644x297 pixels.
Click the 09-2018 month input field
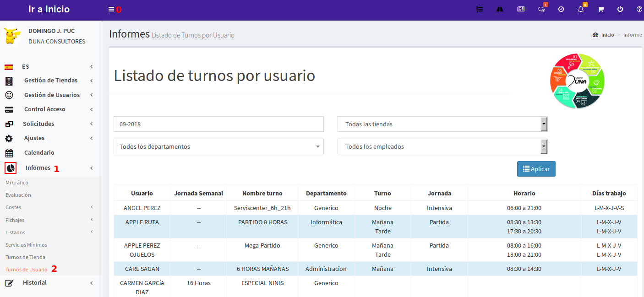point(218,124)
